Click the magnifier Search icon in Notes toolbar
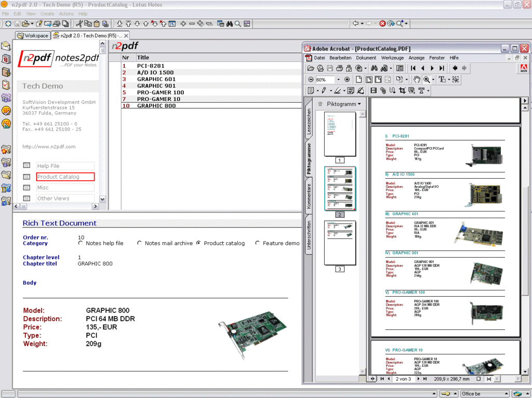Screen dimensions: 532x398 (x=238, y=23)
